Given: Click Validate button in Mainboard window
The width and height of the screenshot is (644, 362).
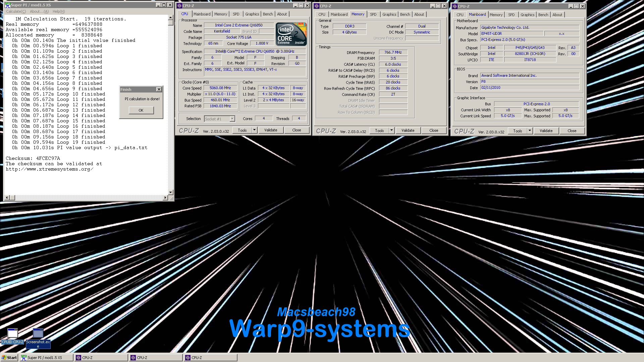Looking at the screenshot, I should (546, 131).
